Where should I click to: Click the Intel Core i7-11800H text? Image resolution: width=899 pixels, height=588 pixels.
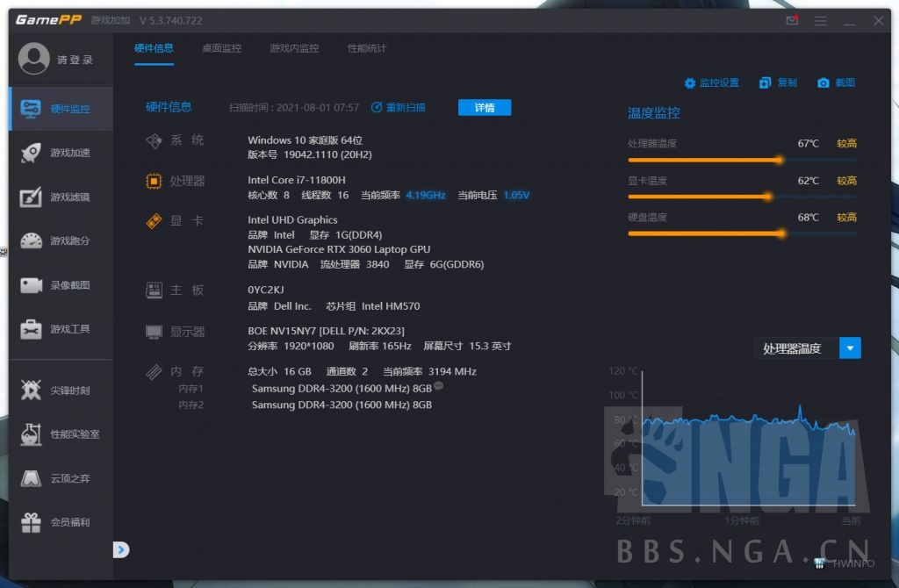297,180
